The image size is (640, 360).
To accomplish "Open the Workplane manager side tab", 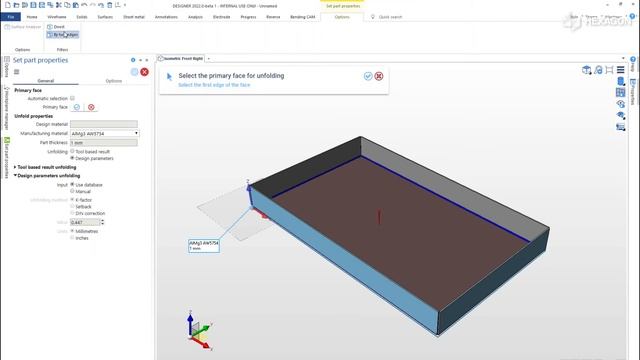I will pos(7,108).
